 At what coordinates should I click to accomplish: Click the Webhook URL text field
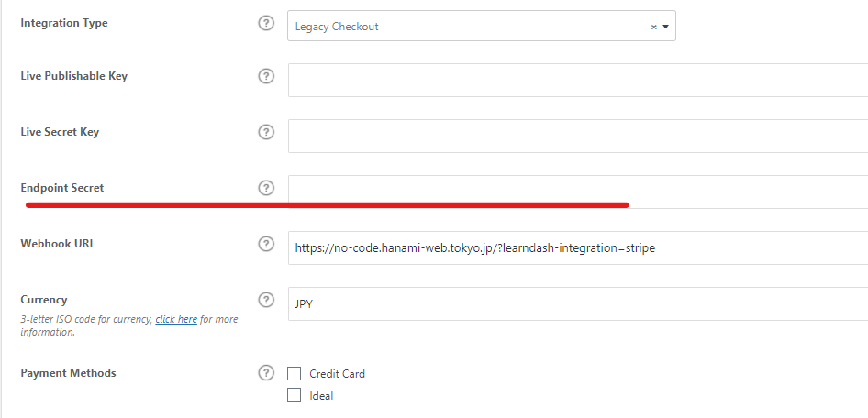click(x=578, y=247)
